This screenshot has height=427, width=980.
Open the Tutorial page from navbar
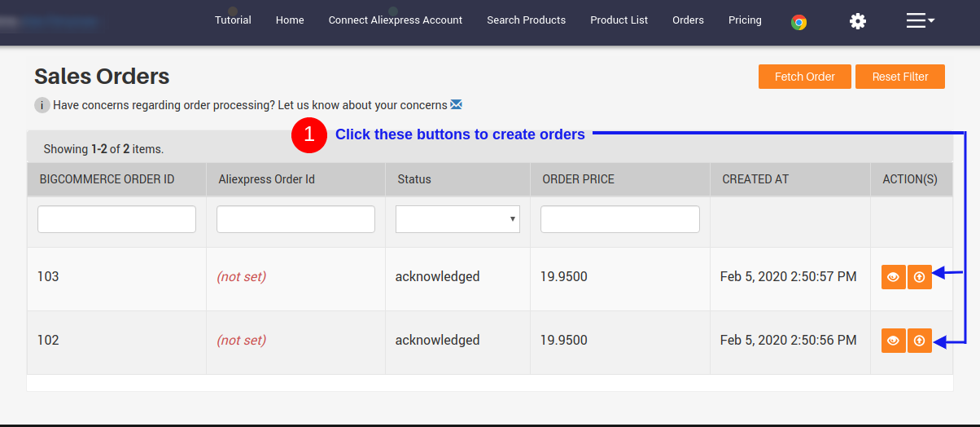[x=233, y=20]
